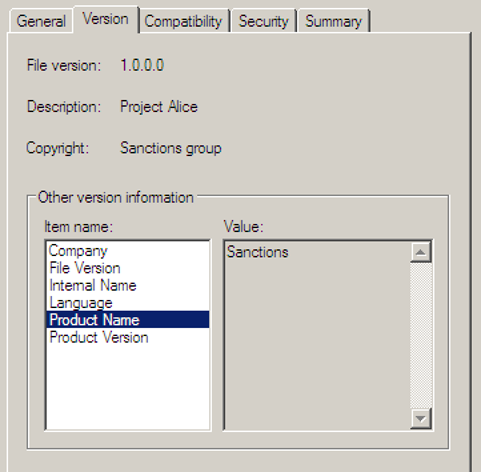Open the Summary tab
The height and width of the screenshot is (472, 481).
[334, 21]
